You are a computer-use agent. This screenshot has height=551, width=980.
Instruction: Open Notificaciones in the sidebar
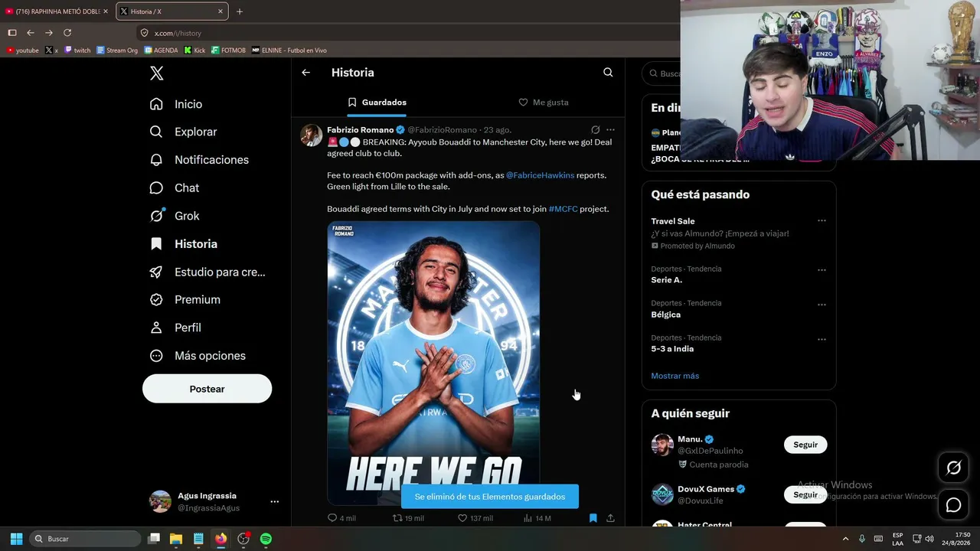click(199, 160)
